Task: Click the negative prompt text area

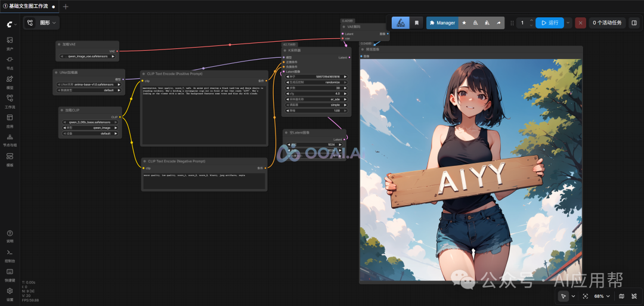Action: click(x=204, y=181)
